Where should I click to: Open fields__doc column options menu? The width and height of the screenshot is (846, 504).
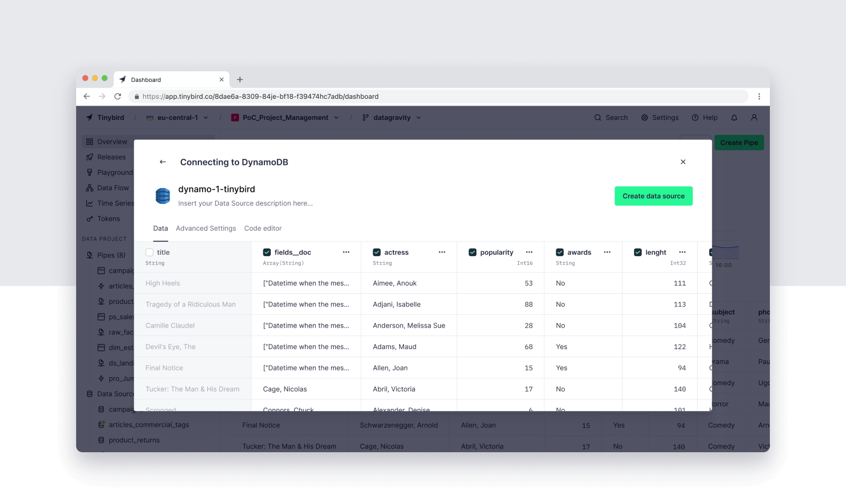point(346,253)
